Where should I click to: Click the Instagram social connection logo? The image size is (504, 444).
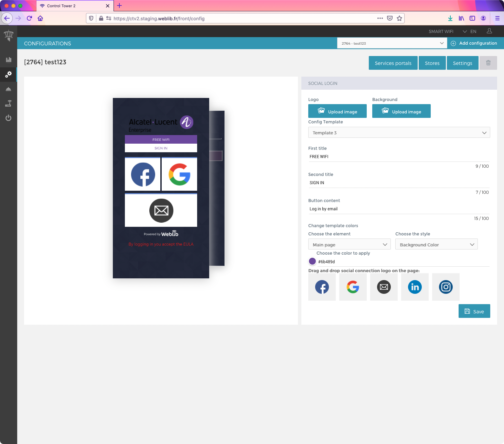[x=446, y=287]
